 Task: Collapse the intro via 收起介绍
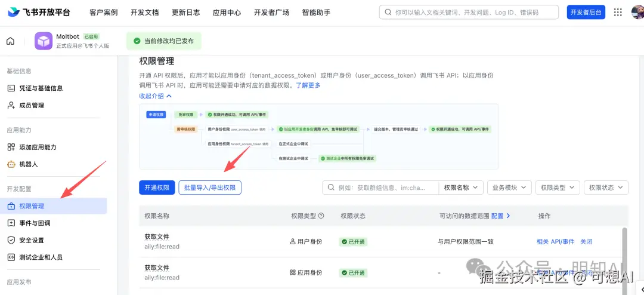156,96
